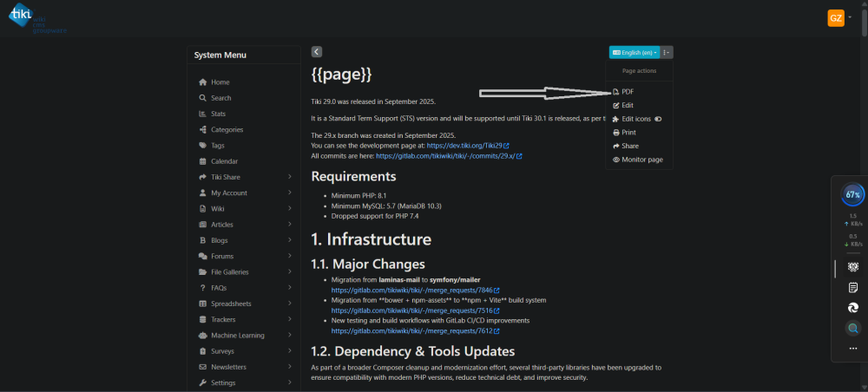Click the 67% circular progress gauge

click(x=852, y=194)
